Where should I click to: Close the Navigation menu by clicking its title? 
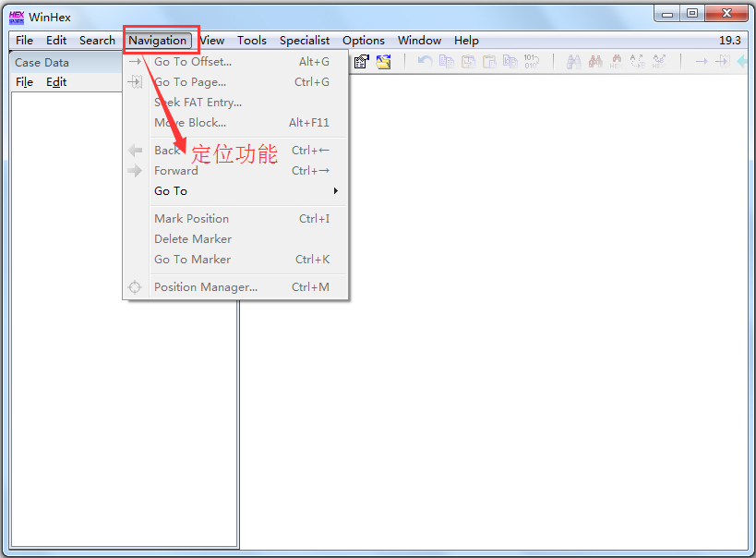pyautogui.click(x=158, y=41)
